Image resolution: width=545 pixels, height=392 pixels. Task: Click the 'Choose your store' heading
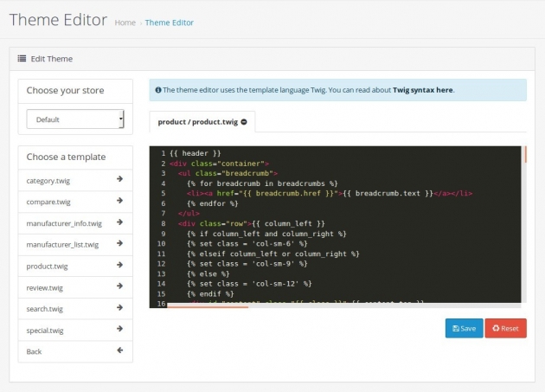(x=66, y=91)
